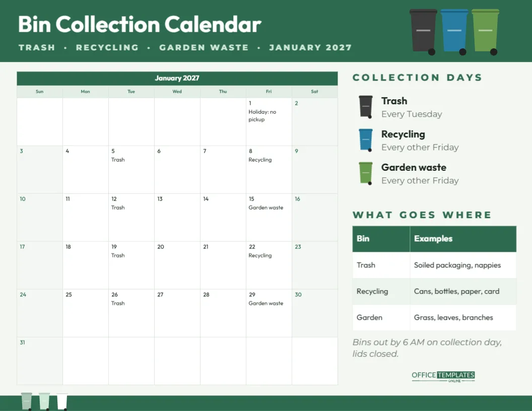Select the small blue Recycling legend bin
Screen dimensions: 532x411
coord(366,140)
